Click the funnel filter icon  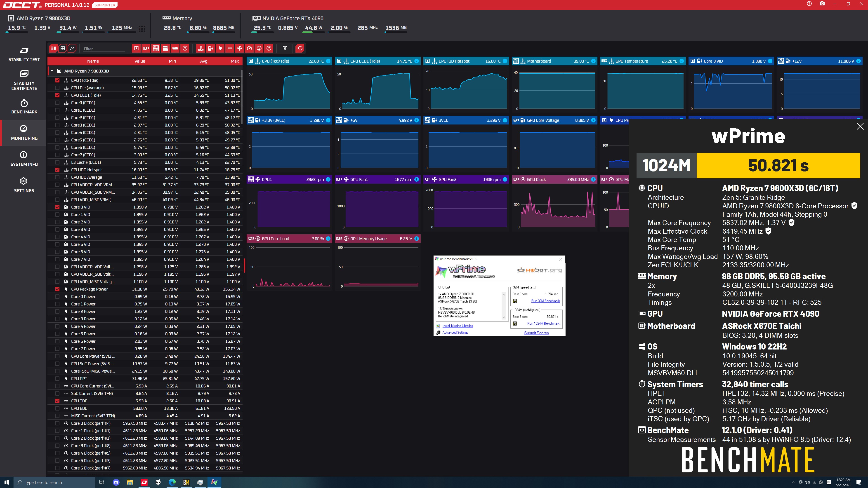click(285, 49)
